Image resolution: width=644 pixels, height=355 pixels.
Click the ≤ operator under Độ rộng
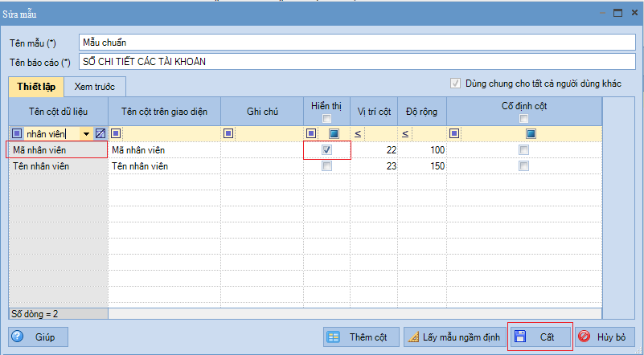[405, 134]
